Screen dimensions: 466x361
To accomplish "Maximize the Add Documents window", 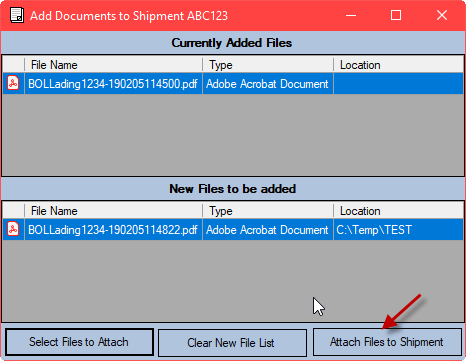I will click(x=396, y=15).
